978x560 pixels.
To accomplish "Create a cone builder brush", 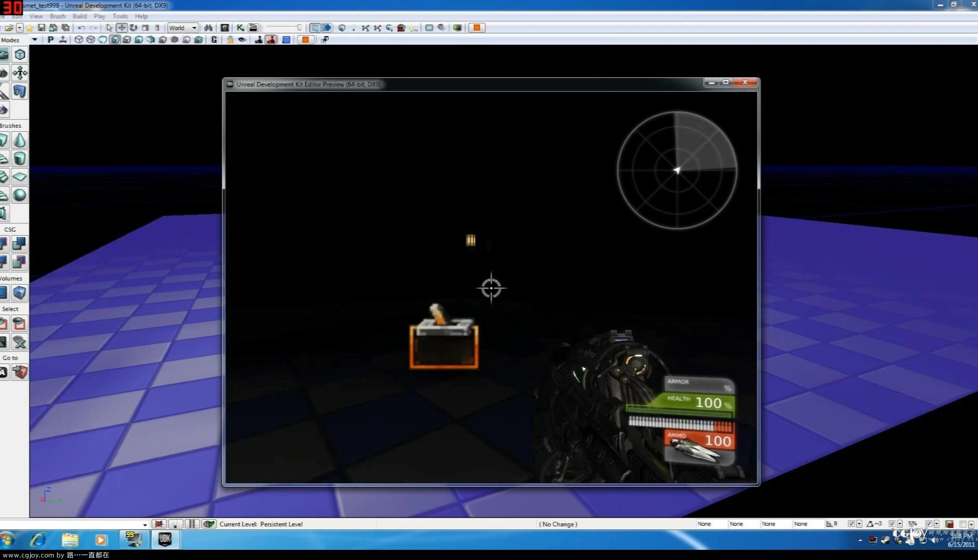I will pos(20,140).
